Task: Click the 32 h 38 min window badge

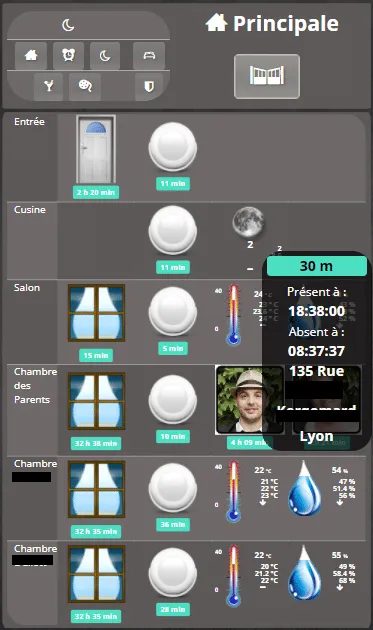Action: [x=96, y=443]
